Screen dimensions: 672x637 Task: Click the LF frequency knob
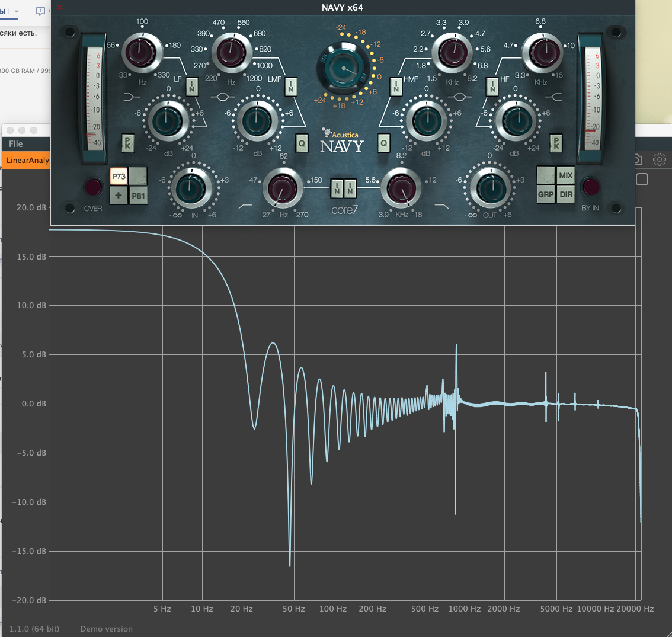pyautogui.click(x=142, y=52)
